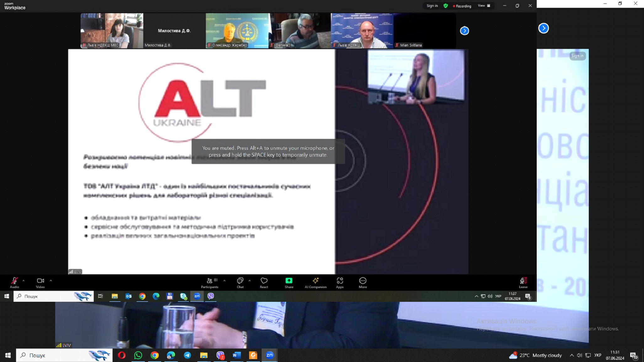Click the red Recording indicator

point(462,6)
